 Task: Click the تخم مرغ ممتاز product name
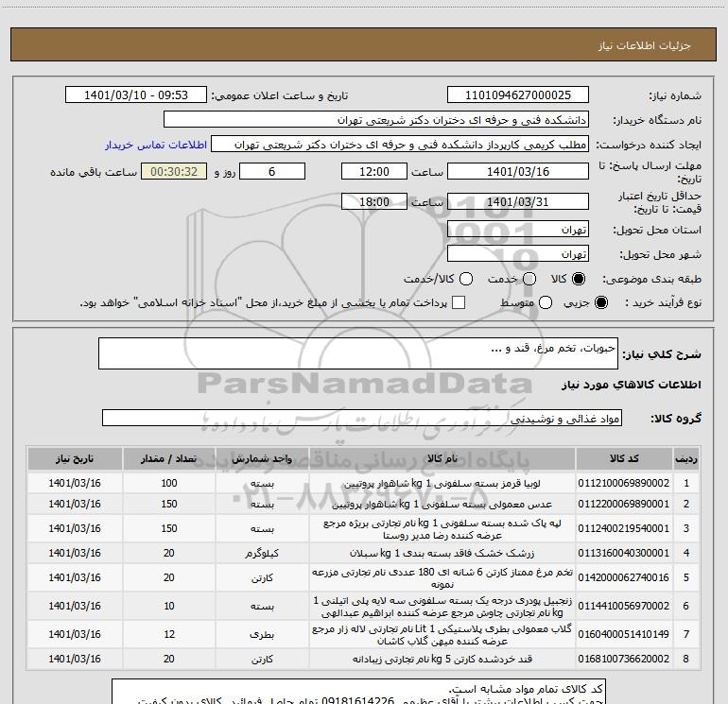tap(442, 578)
